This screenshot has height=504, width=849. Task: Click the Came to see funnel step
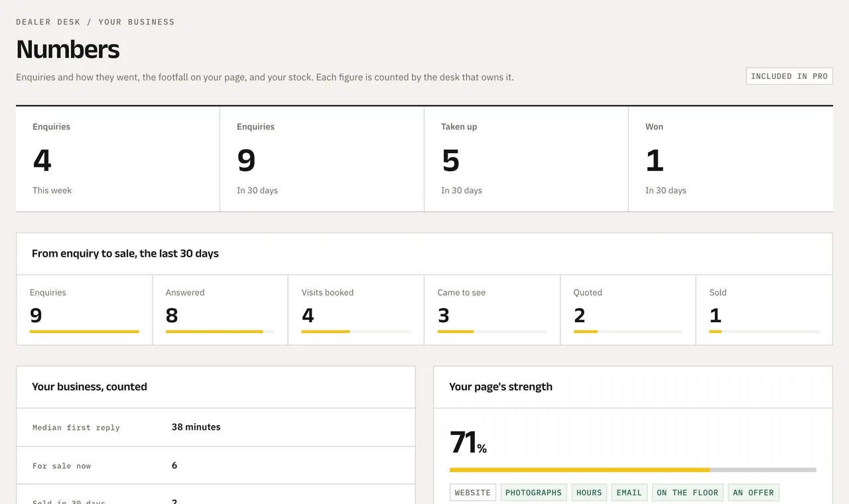point(492,310)
